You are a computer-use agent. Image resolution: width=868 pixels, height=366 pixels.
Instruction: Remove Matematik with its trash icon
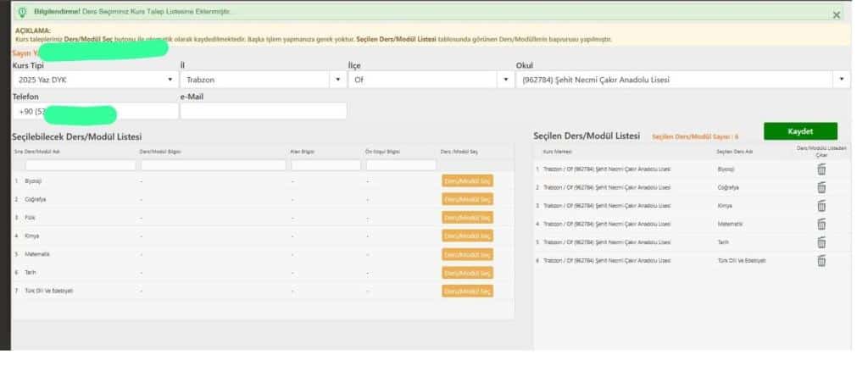821,224
